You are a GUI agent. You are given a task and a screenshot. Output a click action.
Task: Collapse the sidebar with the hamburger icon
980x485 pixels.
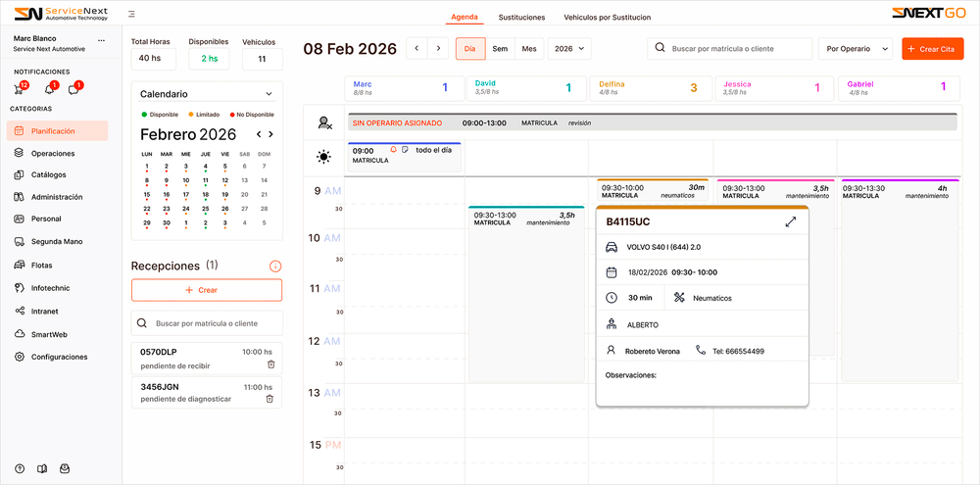pos(132,15)
